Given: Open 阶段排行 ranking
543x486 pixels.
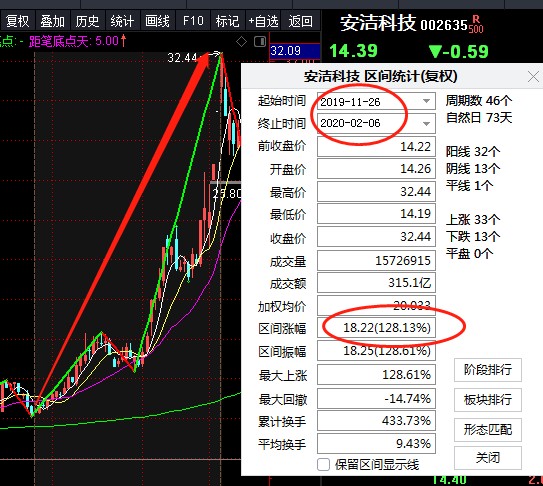Looking at the screenshot, I should tap(488, 370).
